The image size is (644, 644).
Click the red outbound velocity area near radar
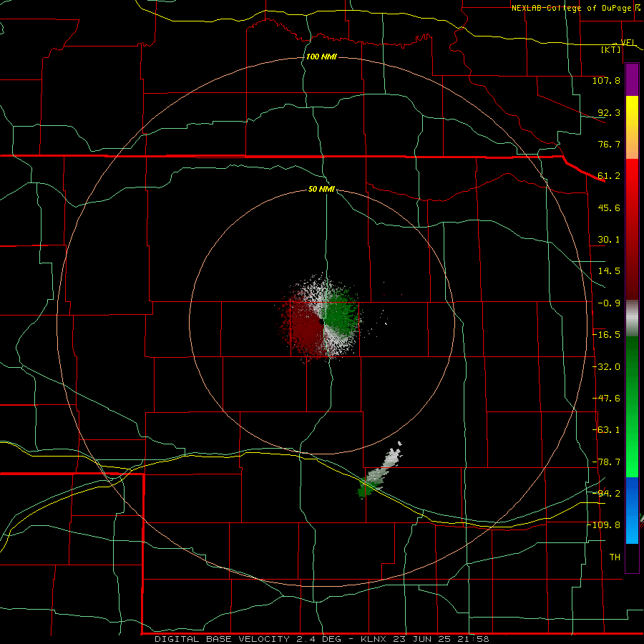pos(304,328)
